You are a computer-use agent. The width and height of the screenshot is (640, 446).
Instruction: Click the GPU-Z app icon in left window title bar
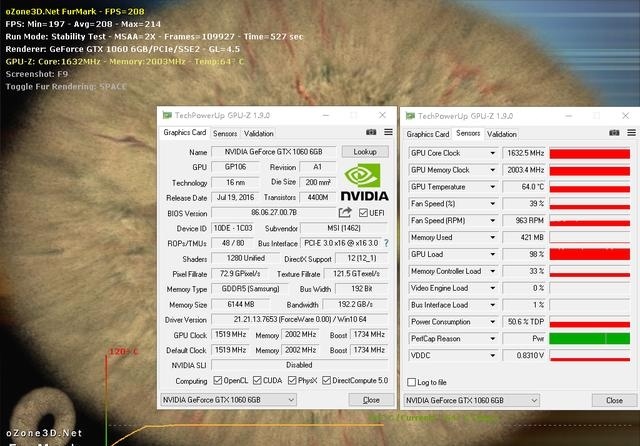point(167,115)
